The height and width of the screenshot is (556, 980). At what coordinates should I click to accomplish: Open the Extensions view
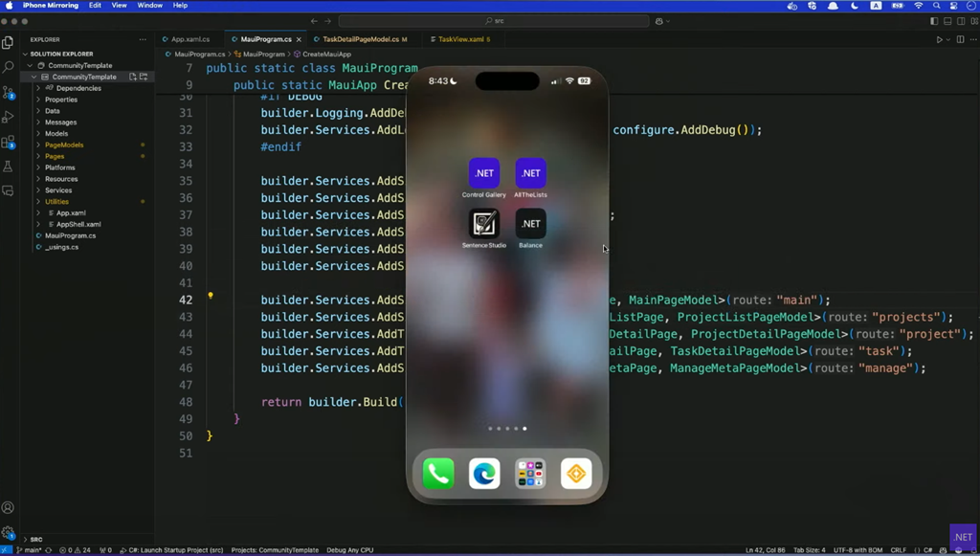[x=9, y=143]
